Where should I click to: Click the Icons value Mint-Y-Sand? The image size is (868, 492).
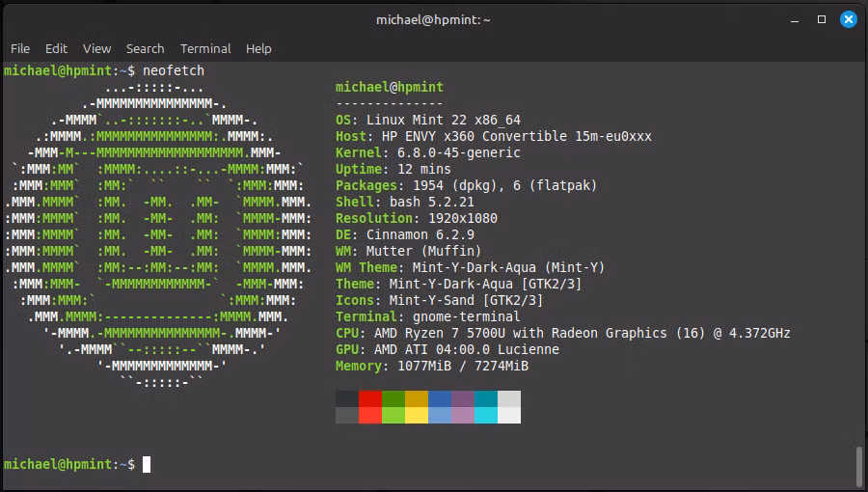point(432,301)
